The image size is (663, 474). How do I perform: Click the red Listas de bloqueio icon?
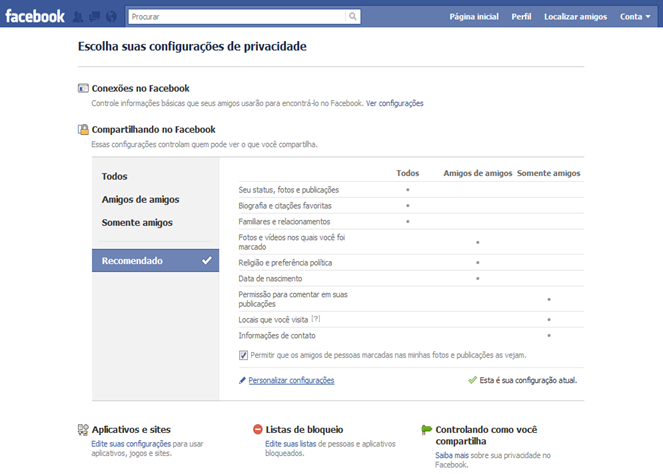pos(258,430)
